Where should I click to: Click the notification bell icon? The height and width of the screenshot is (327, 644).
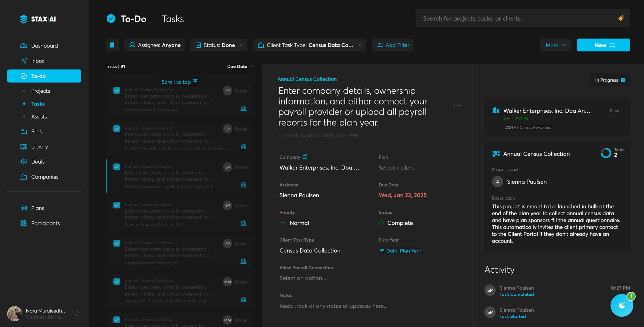pos(77,314)
